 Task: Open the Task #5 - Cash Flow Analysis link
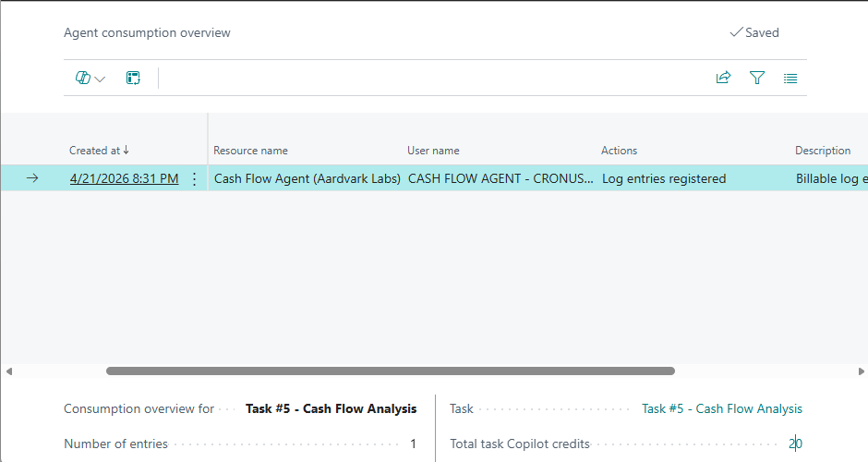tap(721, 408)
